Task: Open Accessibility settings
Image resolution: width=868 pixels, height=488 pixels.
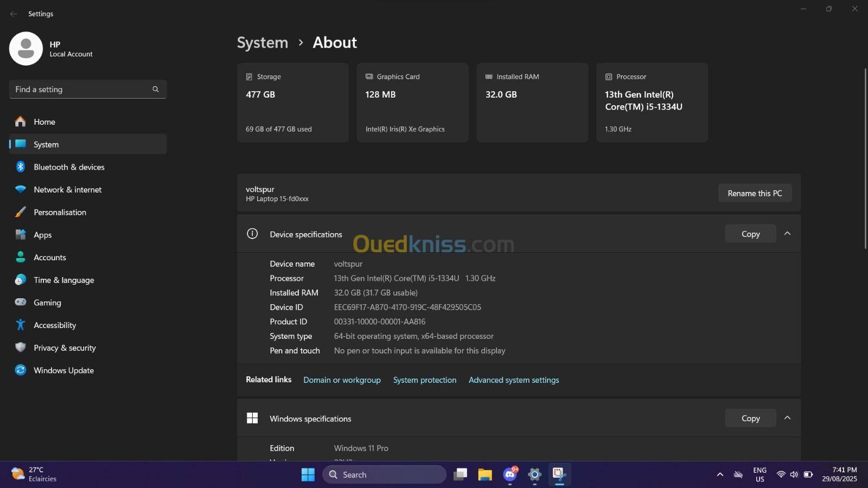Action: [x=88, y=325]
